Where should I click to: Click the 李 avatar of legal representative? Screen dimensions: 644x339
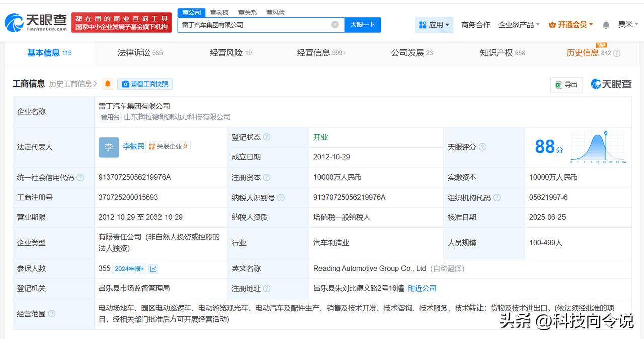point(109,147)
